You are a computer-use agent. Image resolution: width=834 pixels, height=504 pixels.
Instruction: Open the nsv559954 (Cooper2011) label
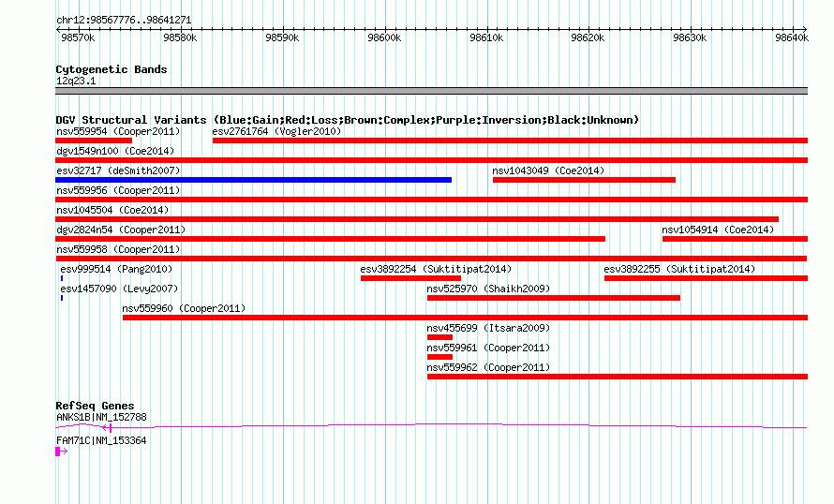[118, 131]
